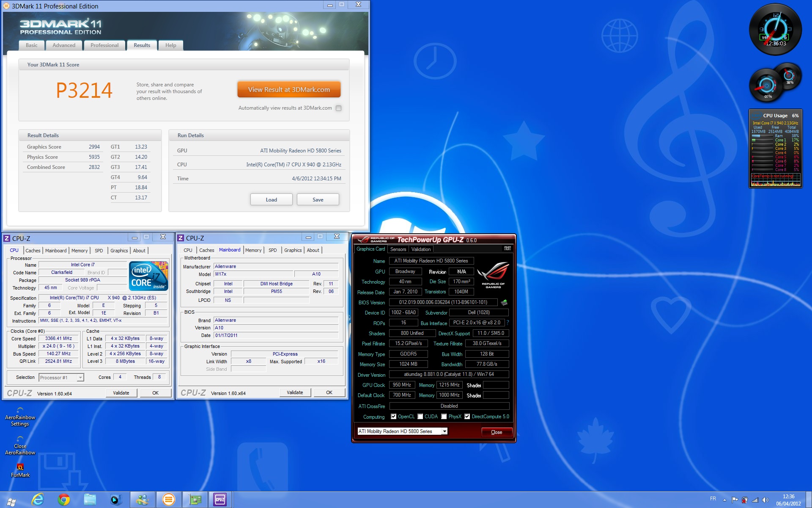Image resolution: width=812 pixels, height=508 pixels.
Task: Toggle automatically view results at 3DMark.com checkbox
Action: point(338,108)
